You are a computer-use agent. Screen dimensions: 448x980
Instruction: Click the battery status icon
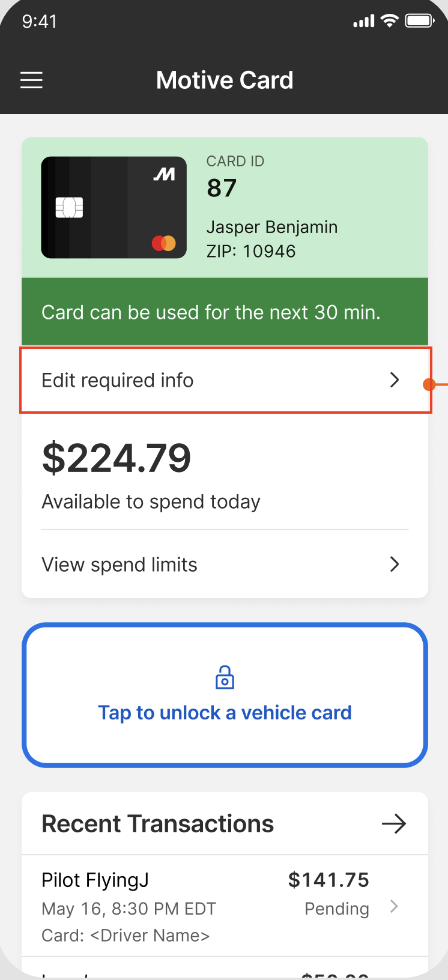pyautogui.click(x=419, y=22)
